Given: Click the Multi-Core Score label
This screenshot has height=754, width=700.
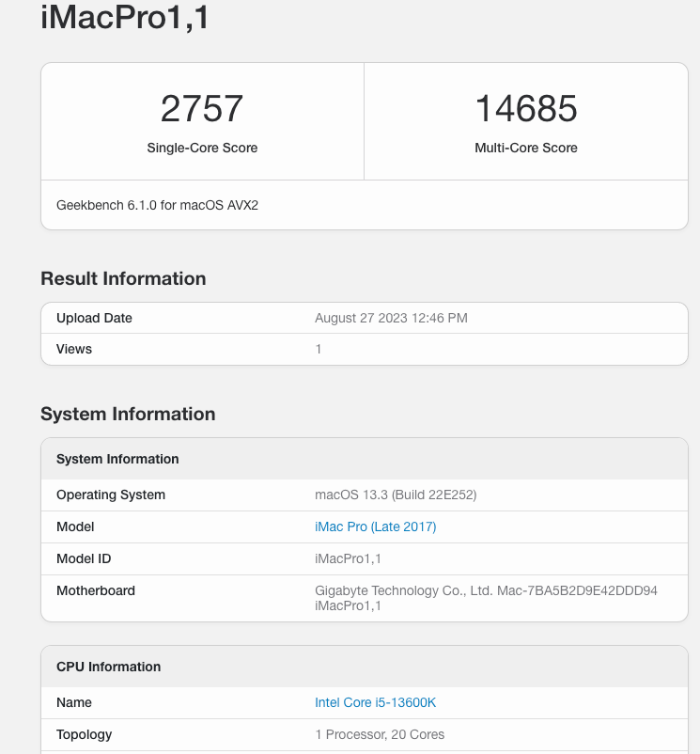Looking at the screenshot, I should 526,148.
